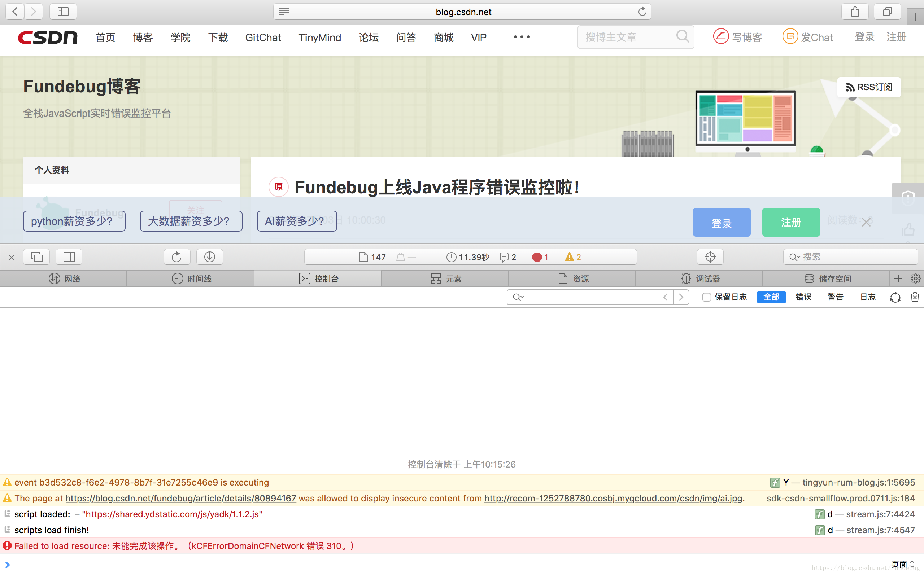Toggle the Safari sidebar icon
Viewport: 924px width, 575px height.
coord(63,12)
